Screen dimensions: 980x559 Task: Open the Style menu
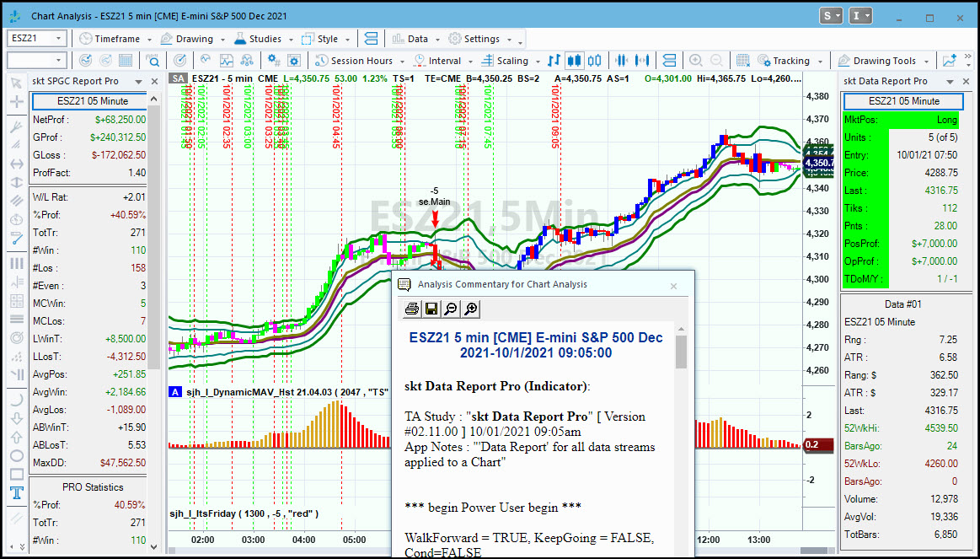[x=325, y=39]
